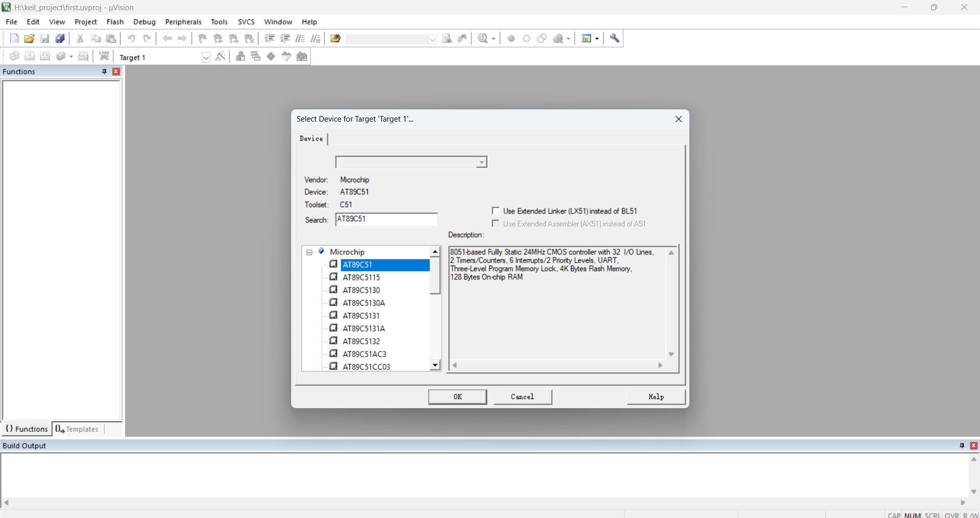980x518 pixels.
Task: Click the Insert Bookmark flag icon
Action: tap(203, 39)
